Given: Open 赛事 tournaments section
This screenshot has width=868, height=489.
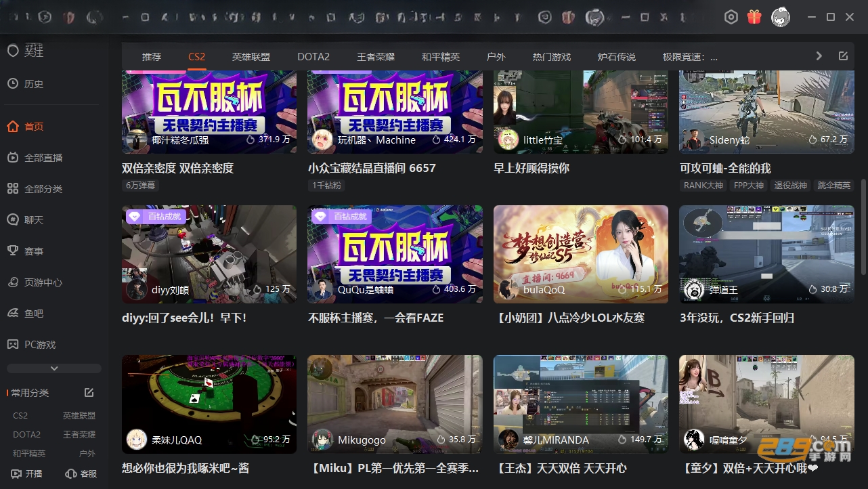Looking at the screenshot, I should tap(26, 251).
